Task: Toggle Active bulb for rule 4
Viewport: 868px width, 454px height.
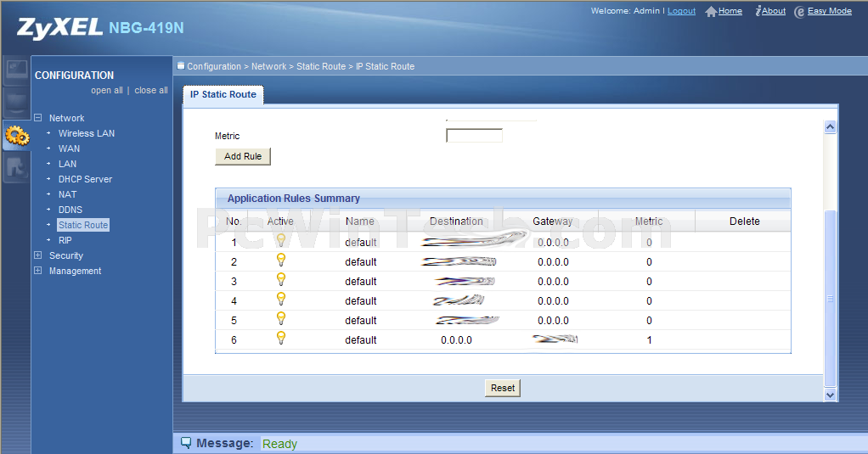Action: [x=280, y=299]
